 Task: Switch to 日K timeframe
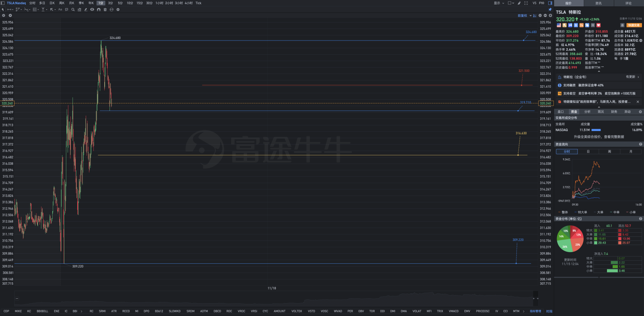[52, 3]
